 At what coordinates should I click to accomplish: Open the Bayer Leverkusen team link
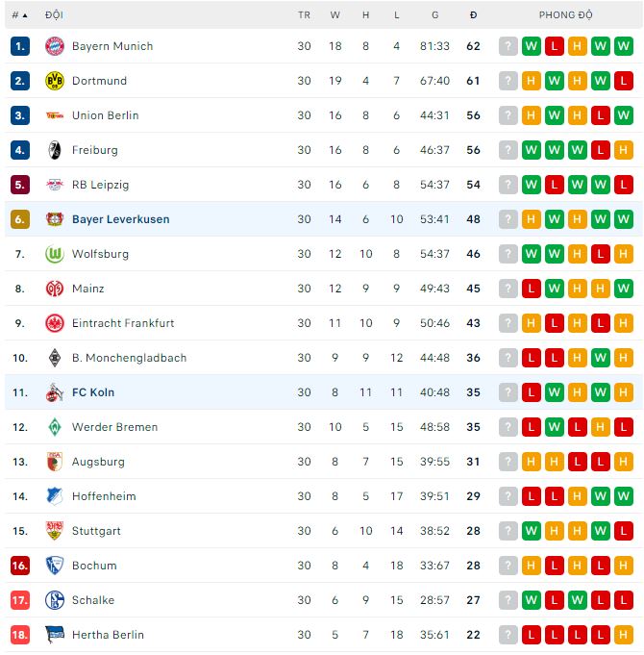pyautogui.click(x=120, y=219)
